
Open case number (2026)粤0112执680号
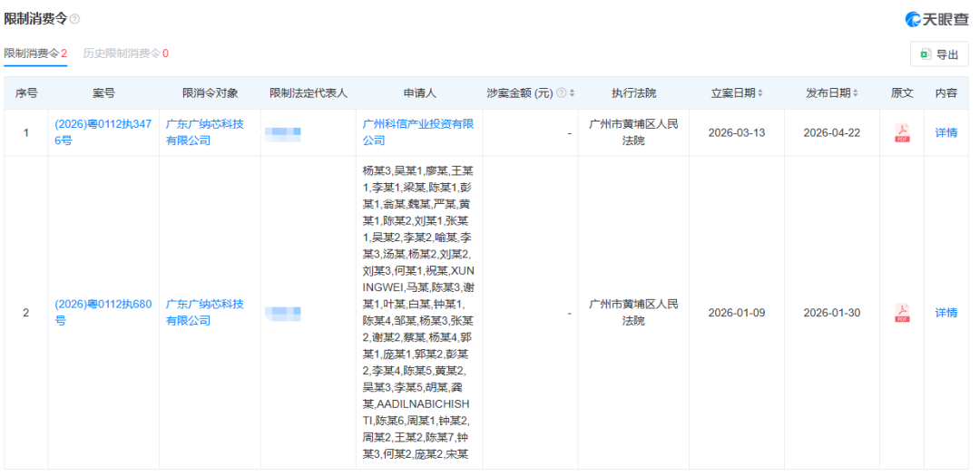pyautogui.click(x=103, y=312)
